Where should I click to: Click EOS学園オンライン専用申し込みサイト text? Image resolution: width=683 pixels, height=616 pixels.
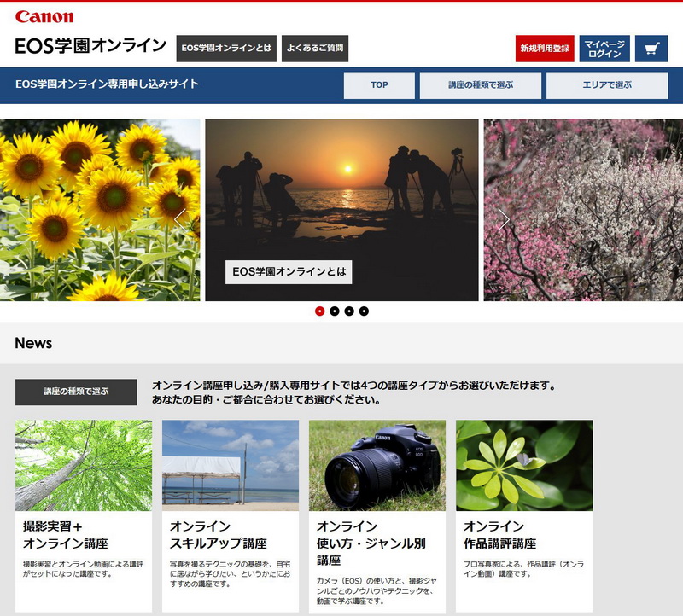coord(108,84)
